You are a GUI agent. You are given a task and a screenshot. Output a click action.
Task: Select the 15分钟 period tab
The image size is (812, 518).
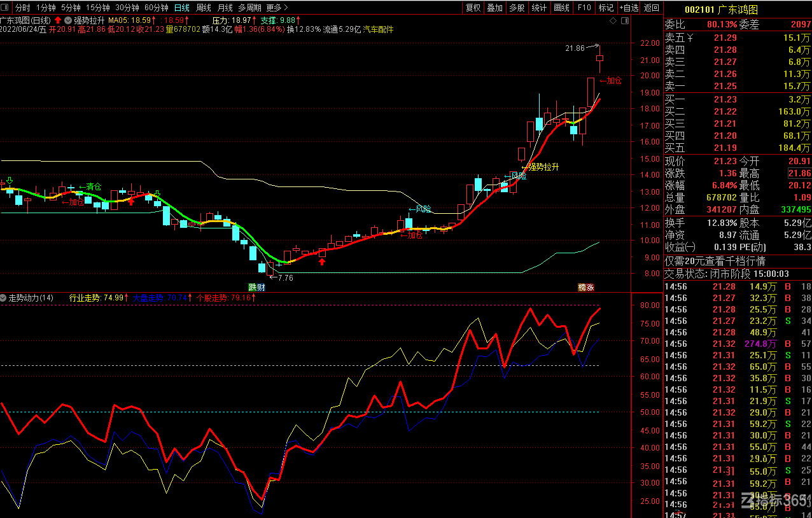(98, 8)
